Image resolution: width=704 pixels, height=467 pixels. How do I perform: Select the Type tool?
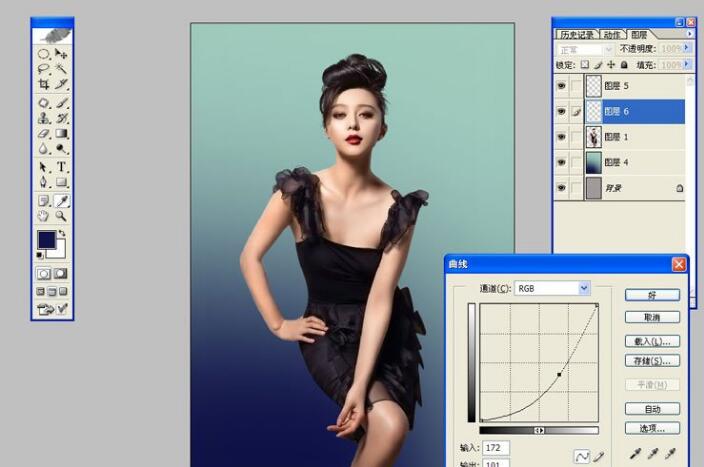tap(61, 167)
